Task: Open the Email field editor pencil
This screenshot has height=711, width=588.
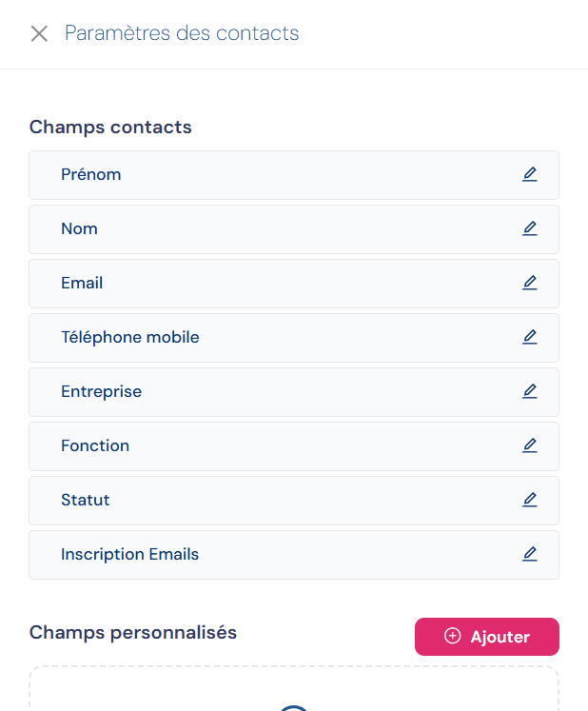Action: [x=530, y=284]
